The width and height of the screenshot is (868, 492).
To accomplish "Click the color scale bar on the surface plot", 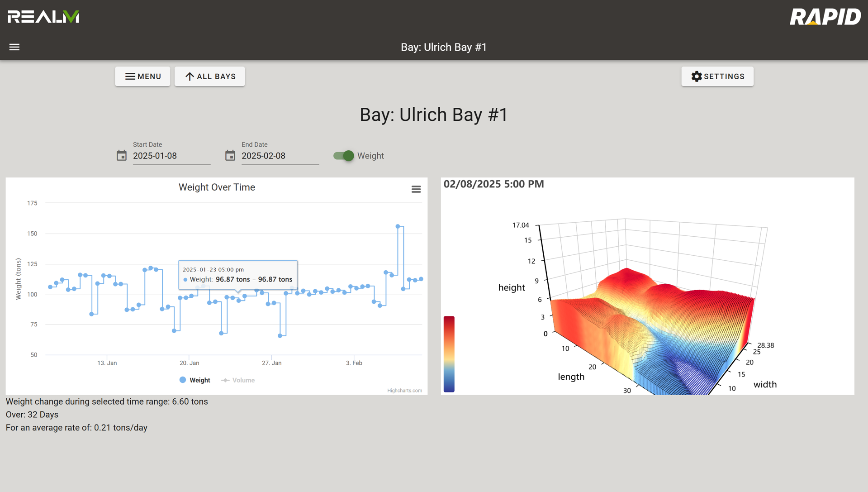I will (x=449, y=353).
